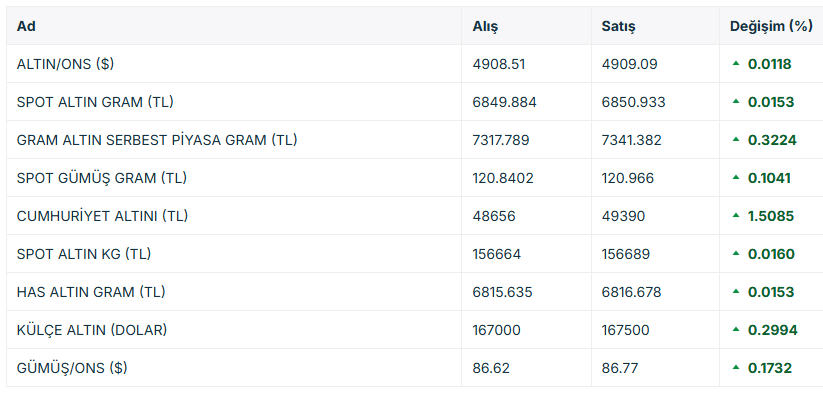The width and height of the screenshot is (823, 397).
Task: Click sell price 6816.678
Action: point(631,292)
